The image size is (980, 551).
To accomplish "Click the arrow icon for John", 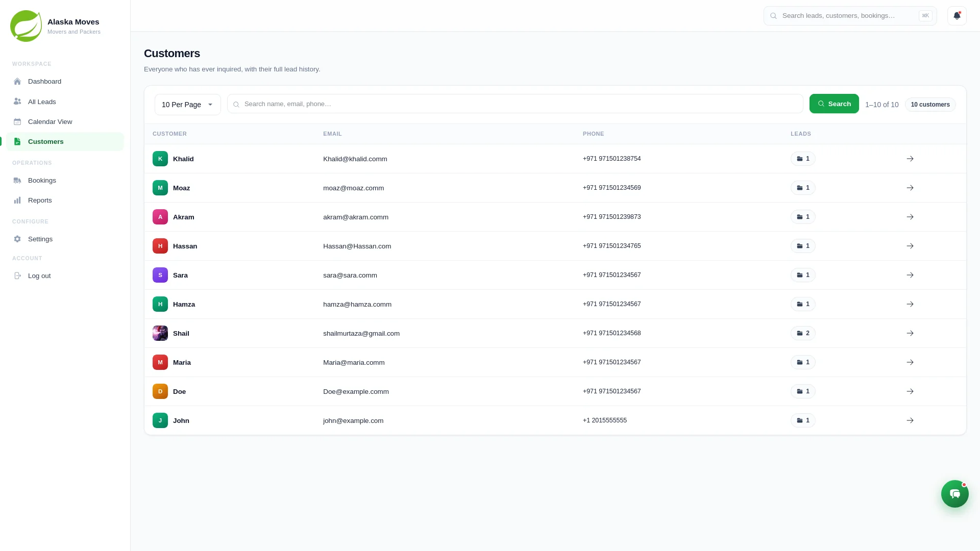I will 910,420.
